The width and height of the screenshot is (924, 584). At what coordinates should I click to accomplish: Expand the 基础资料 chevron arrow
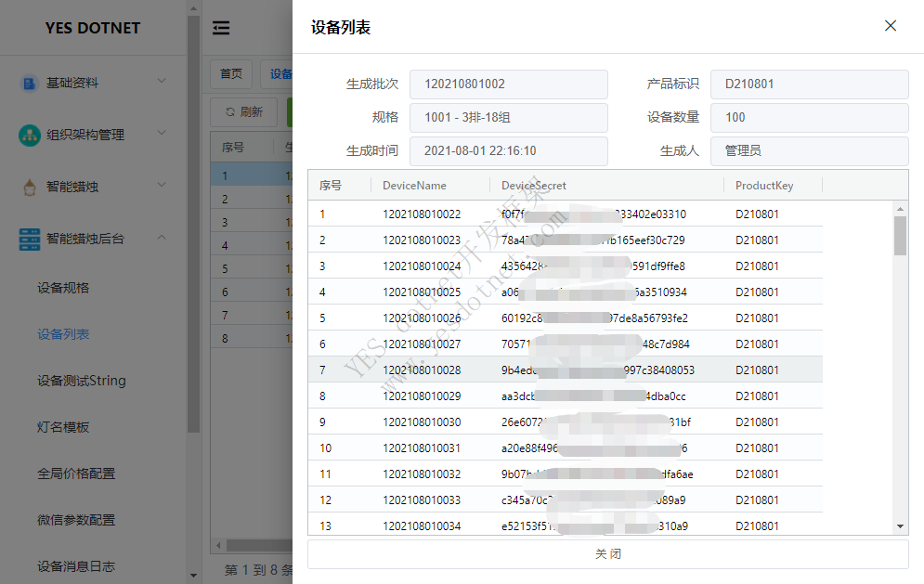(x=162, y=82)
